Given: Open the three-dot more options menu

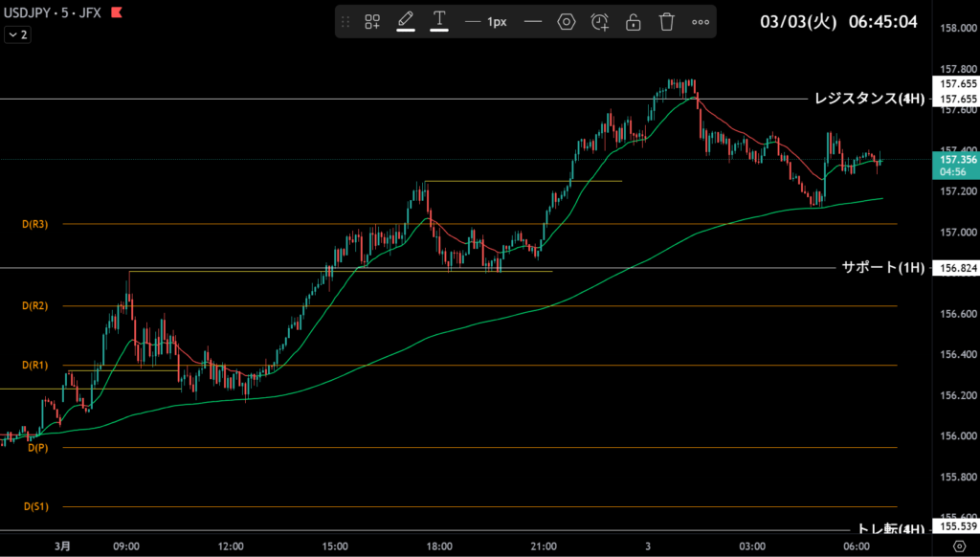Looking at the screenshot, I should click(x=701, y=21).
